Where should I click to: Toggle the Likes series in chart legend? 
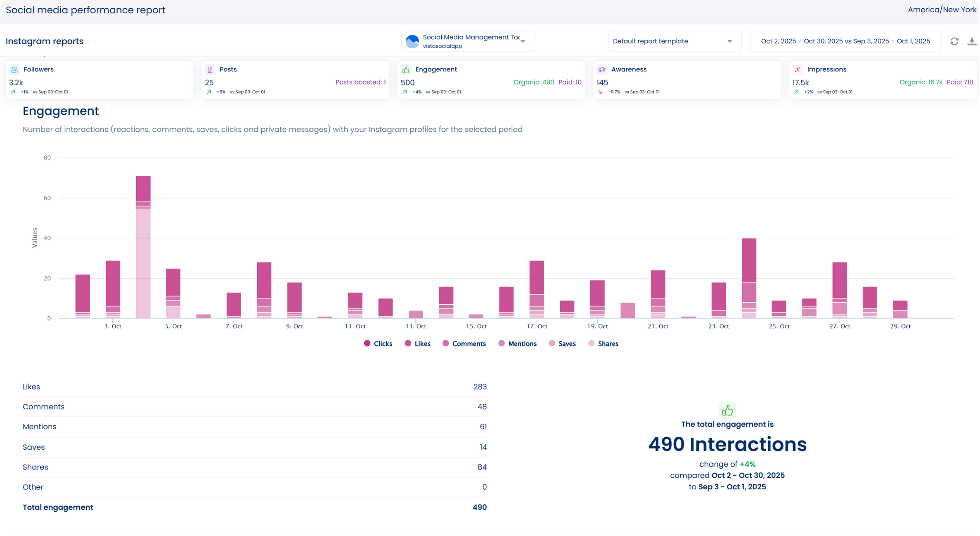[x=418, y=344]
